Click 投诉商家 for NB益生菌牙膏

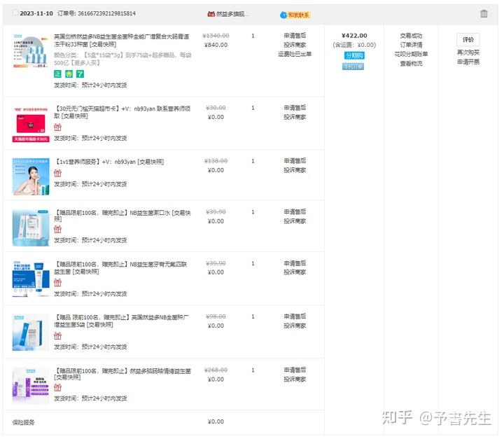click(x=295, y=272)
